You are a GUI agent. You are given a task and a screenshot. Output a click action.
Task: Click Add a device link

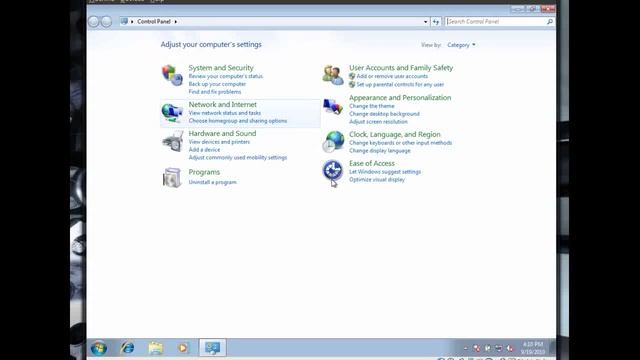click(204, 150)
